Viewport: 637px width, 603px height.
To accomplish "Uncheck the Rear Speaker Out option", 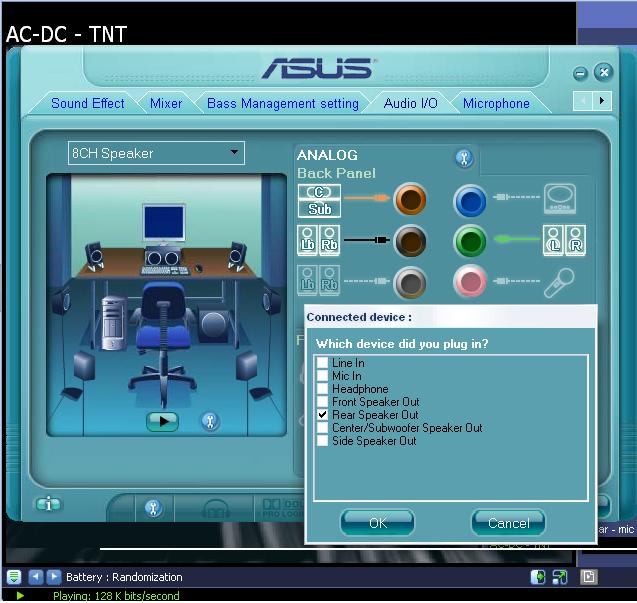I will click(x=323, y=414).
